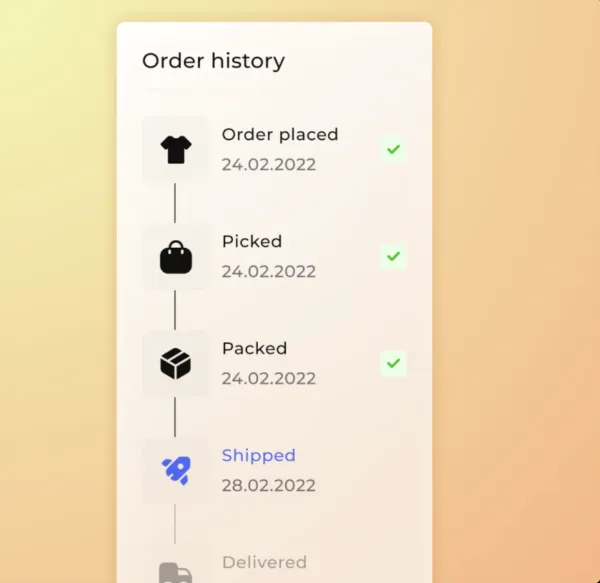The image size is (600, 583).
Task: Click the green check beside Picked
Action: (x=393, y=256)
